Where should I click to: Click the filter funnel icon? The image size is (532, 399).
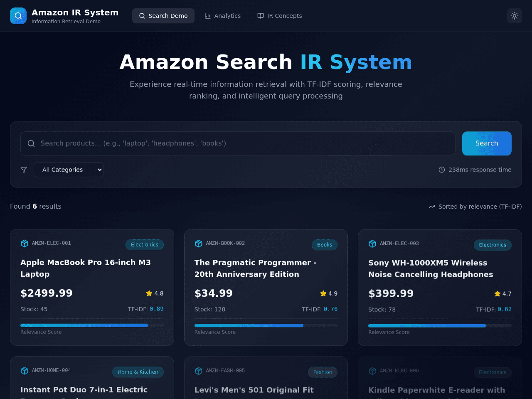(24, 170)
